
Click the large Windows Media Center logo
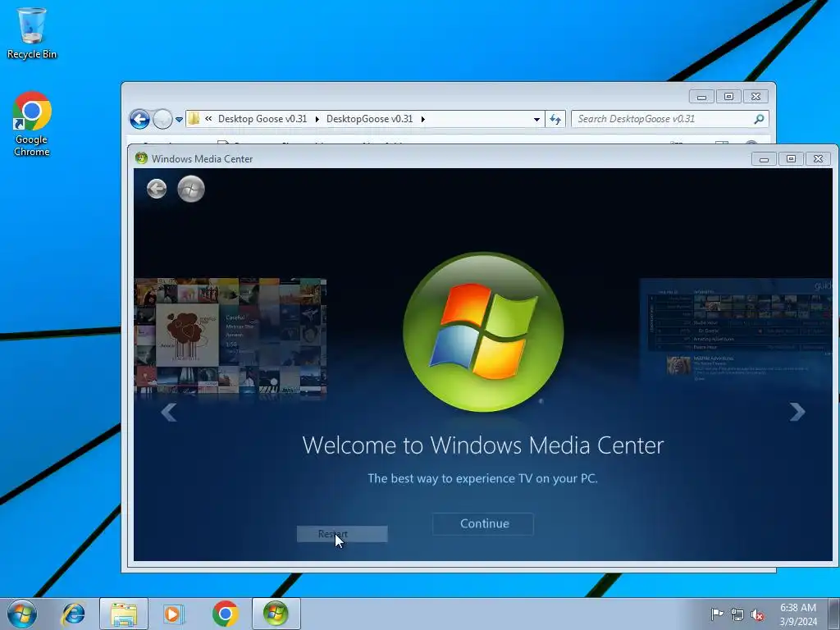(x=483, y=332)
